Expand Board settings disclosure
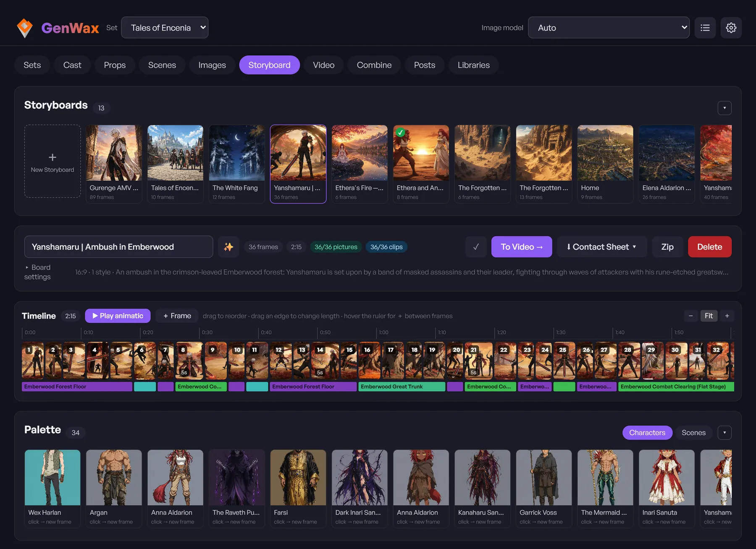756x549 pixels. [x=37, y=272]
